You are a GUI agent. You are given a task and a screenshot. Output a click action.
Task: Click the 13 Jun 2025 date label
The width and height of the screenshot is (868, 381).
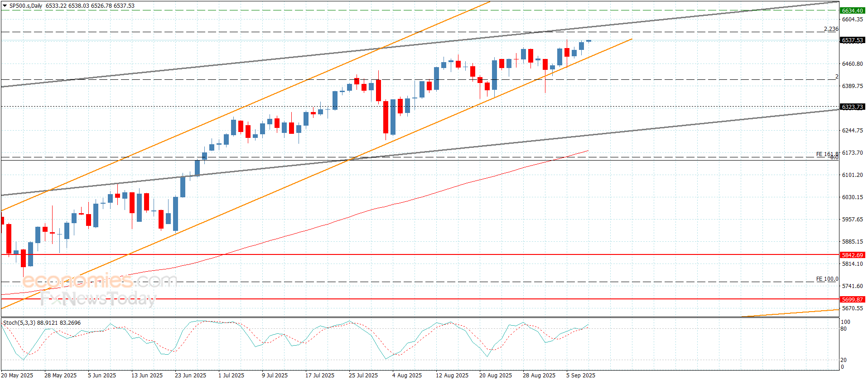point(147,375)
